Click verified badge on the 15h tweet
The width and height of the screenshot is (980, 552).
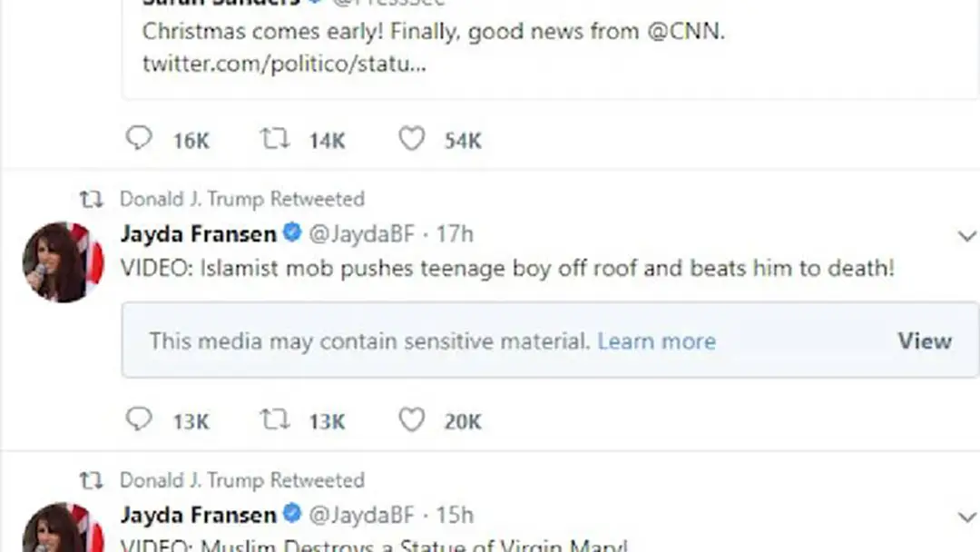(292, 514)
